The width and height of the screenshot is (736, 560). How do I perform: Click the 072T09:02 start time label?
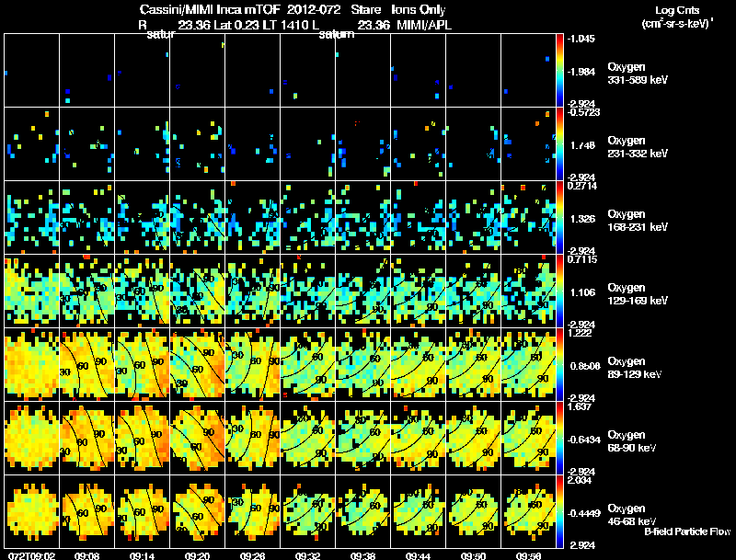click(32, 555)
